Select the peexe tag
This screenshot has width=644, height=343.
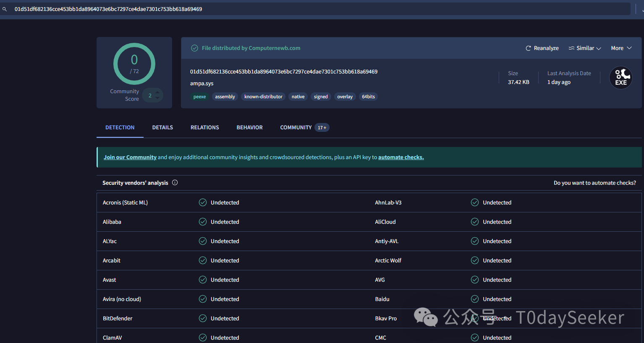(199, 97)
